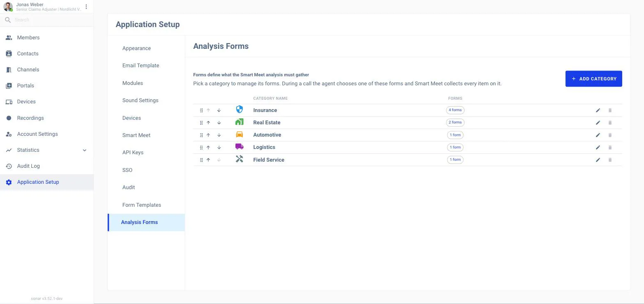Grab the Field Service row drag handle
644x304 pixels.
point(201,160)
